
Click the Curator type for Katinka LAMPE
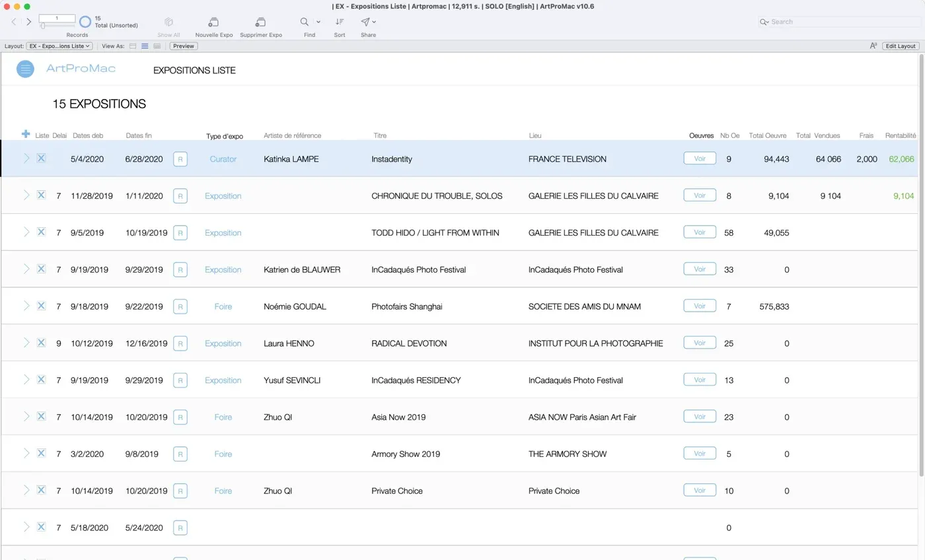223,159
